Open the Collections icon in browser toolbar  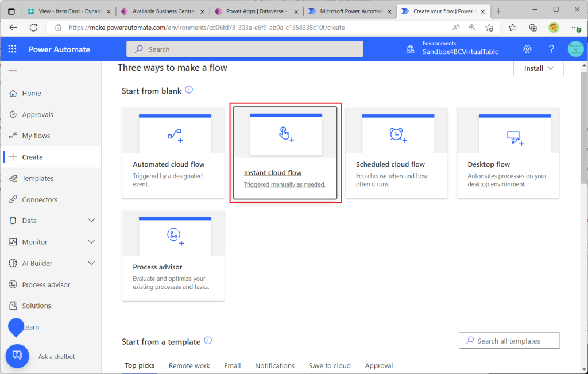click(x=533, y=28)
